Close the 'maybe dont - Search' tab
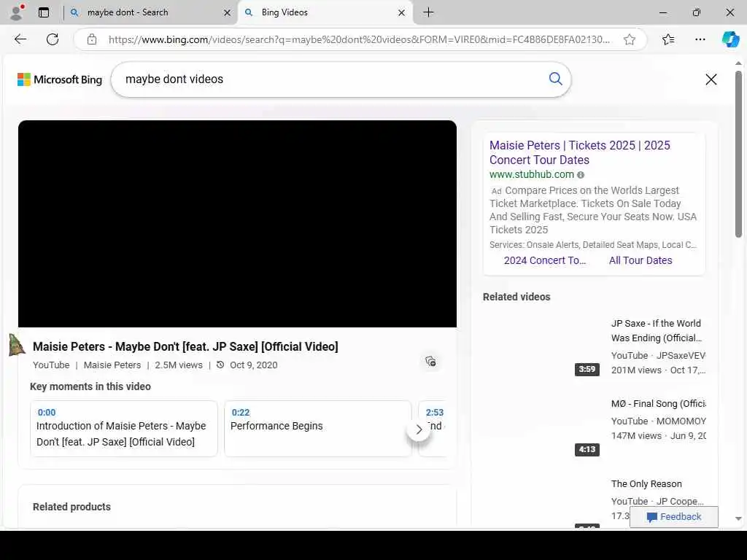This screenshot has width=747, height=560. (x=228, y=13)
